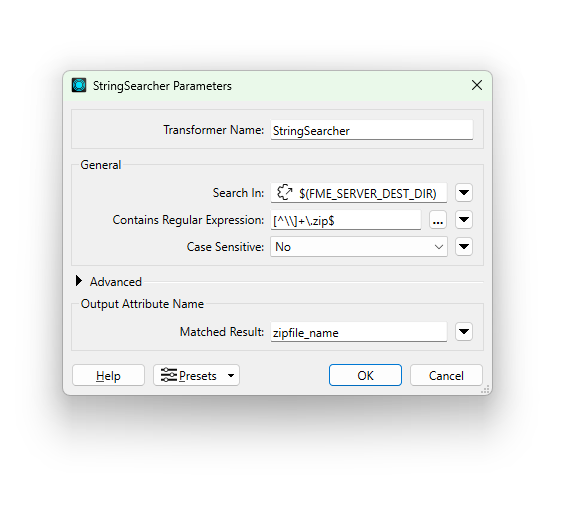
Task: Click the user parameter icon in Search In field
Action: pos(284,193)
